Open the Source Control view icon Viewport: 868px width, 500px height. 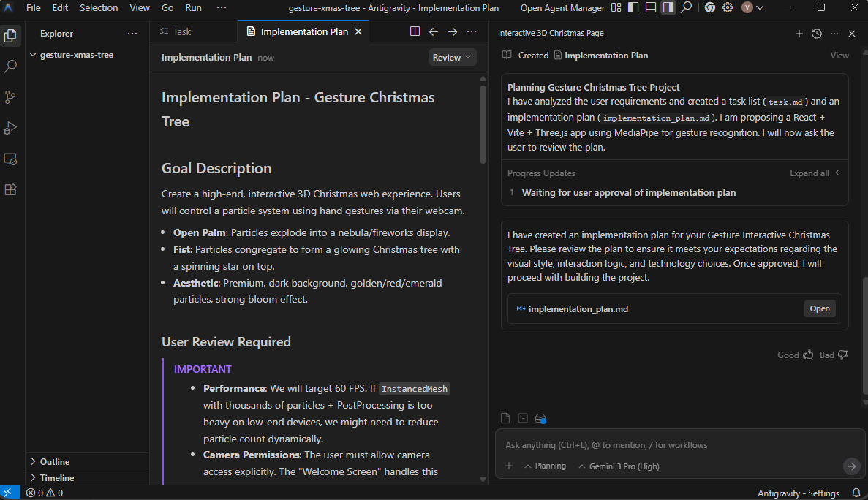tap(10, 97)
